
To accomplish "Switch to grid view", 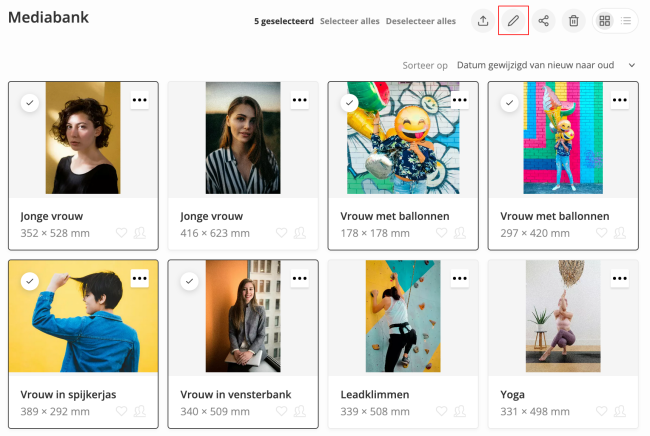I will point(604,20).
